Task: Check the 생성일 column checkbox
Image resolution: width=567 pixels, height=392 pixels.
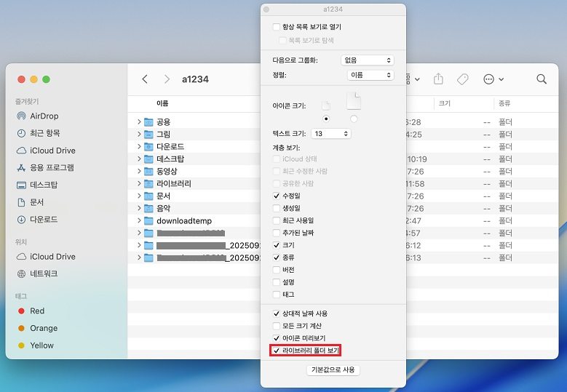Action: [277, 208]
